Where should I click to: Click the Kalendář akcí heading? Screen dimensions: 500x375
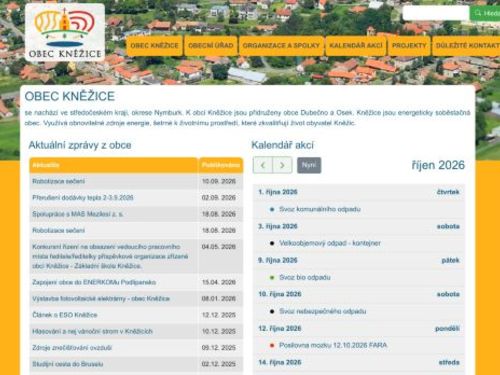(x=283, y=145)
